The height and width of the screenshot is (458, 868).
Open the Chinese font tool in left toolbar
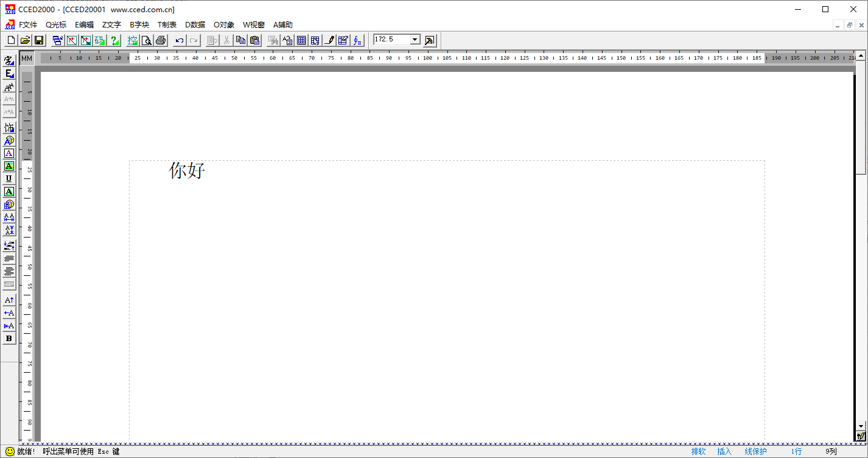coord(9,60)
